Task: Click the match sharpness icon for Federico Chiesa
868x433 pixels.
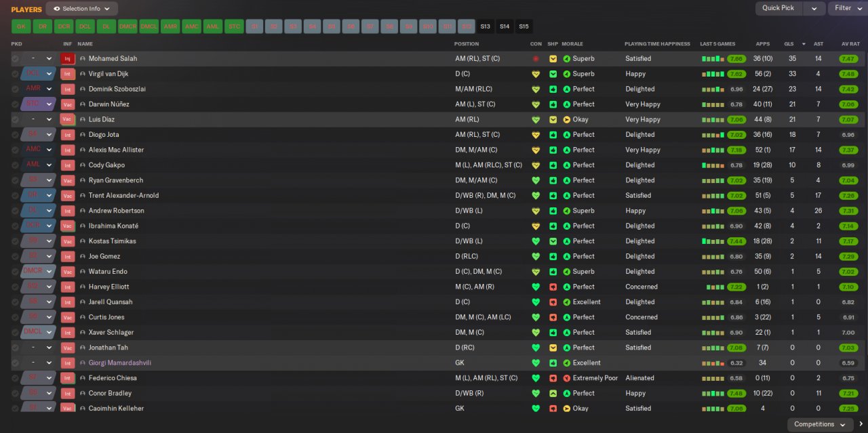Action: (553, 378)
